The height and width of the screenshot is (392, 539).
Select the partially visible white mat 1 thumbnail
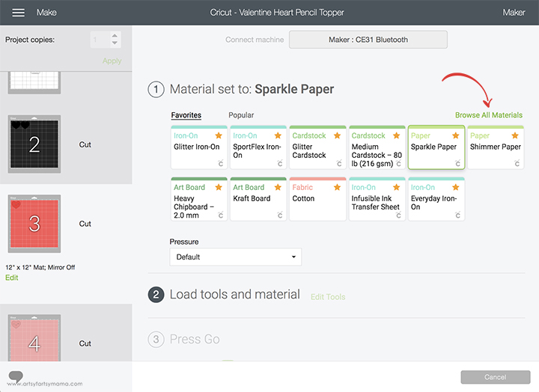pos(34,82)
